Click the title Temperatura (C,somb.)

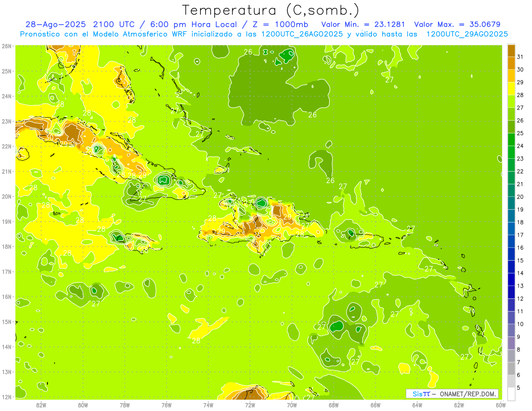271,10
